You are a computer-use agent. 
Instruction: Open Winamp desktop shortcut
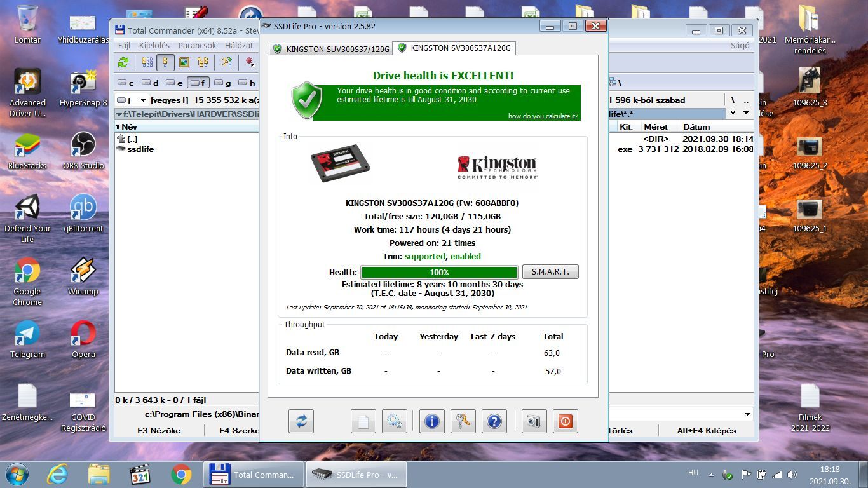pyautogui.click(x=83, y=277)
